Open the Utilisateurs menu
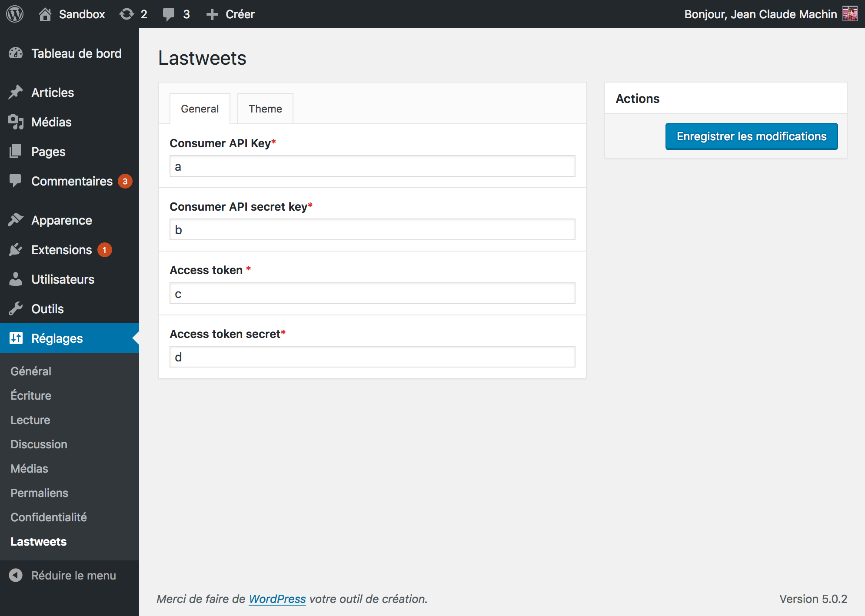This screenshot has height=616, width=865. coord(70,279)
